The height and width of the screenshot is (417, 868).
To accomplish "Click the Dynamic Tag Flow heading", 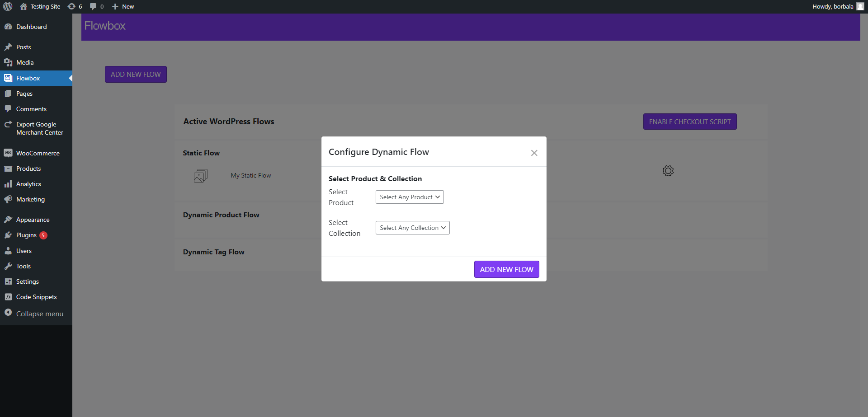I will pos(213,252).
